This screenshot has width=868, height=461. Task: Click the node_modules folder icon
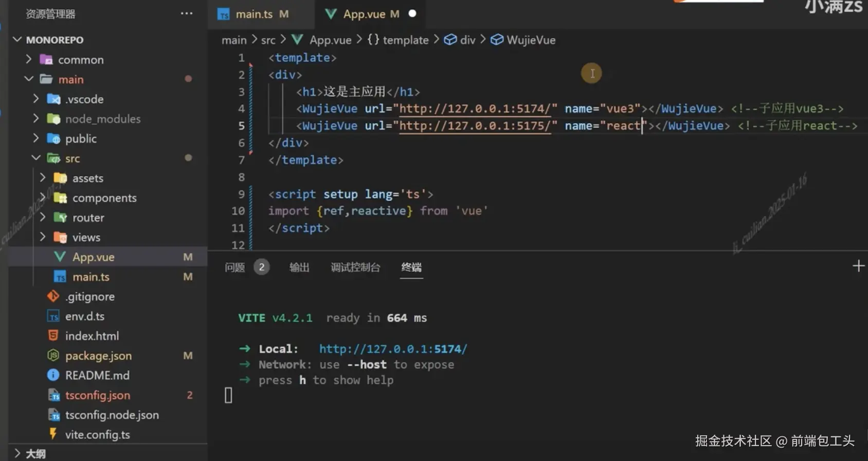[53, 119]
